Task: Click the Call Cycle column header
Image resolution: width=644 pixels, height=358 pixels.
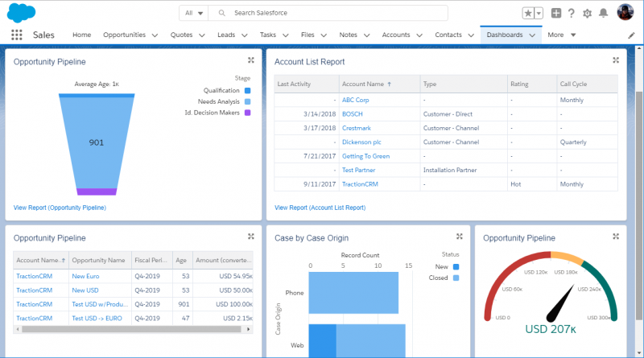Action: (587, 84)
